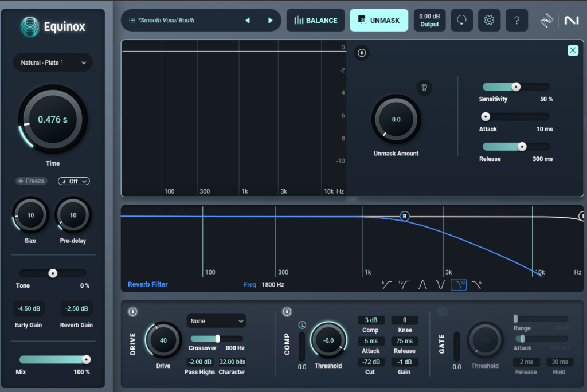Open the Off dropdown below Freeze
The width and height of the screenshot is (587, 392).
coord(73,181)
